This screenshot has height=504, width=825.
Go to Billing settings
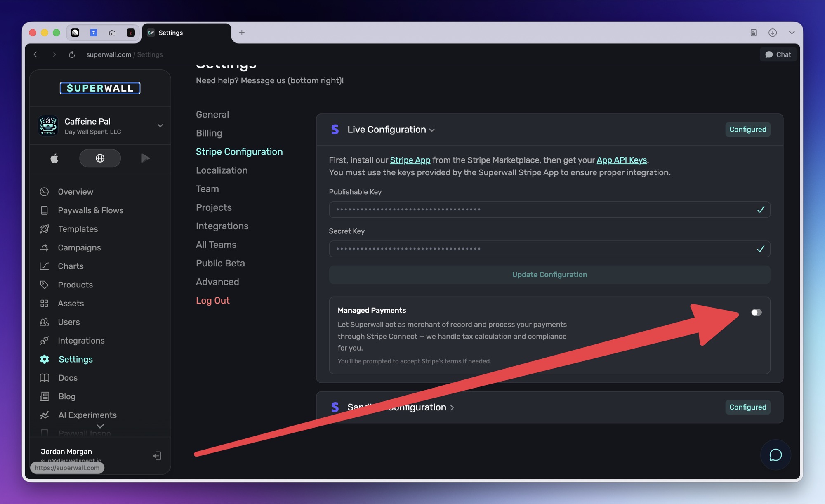coord(209,133)
